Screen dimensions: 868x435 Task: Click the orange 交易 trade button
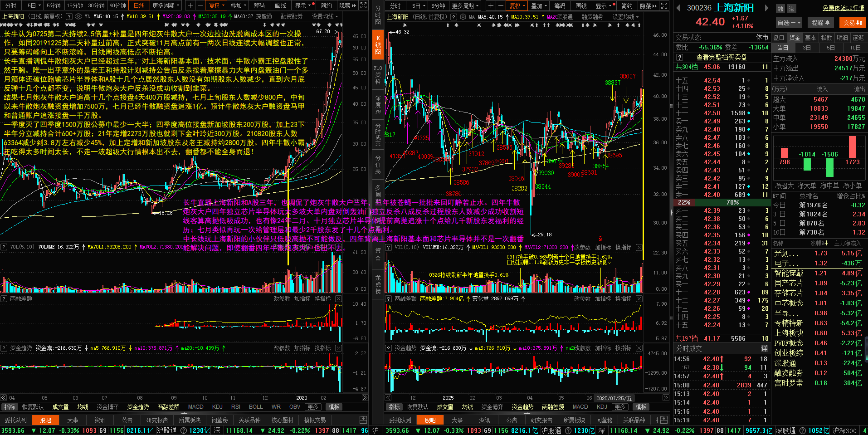point(853,22)
